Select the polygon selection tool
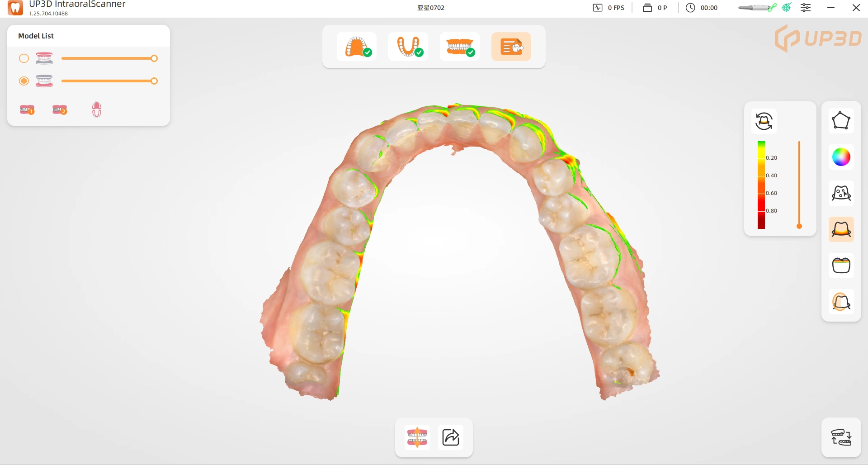Viewport: 868px width, 465px height. tap(841, 121)
